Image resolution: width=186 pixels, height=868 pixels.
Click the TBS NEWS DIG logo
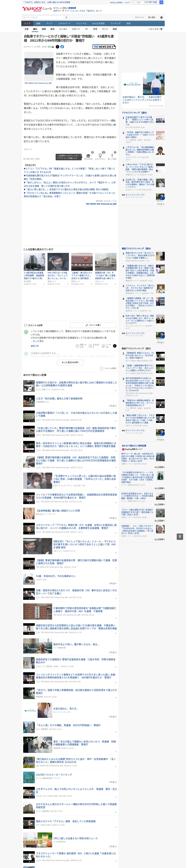coord(104,47)
